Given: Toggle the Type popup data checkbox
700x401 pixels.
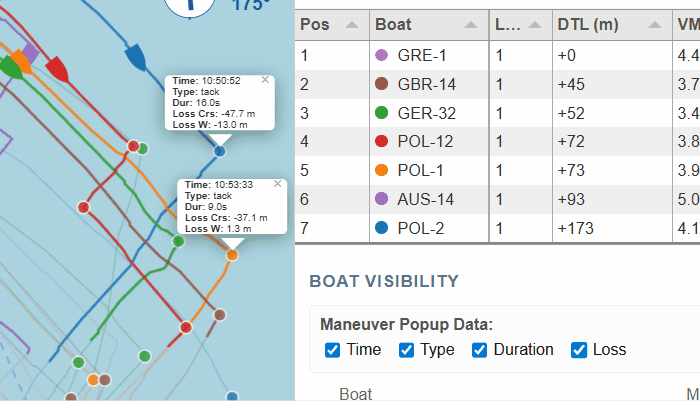Looking at the screenshot, I should coord(407,350).
